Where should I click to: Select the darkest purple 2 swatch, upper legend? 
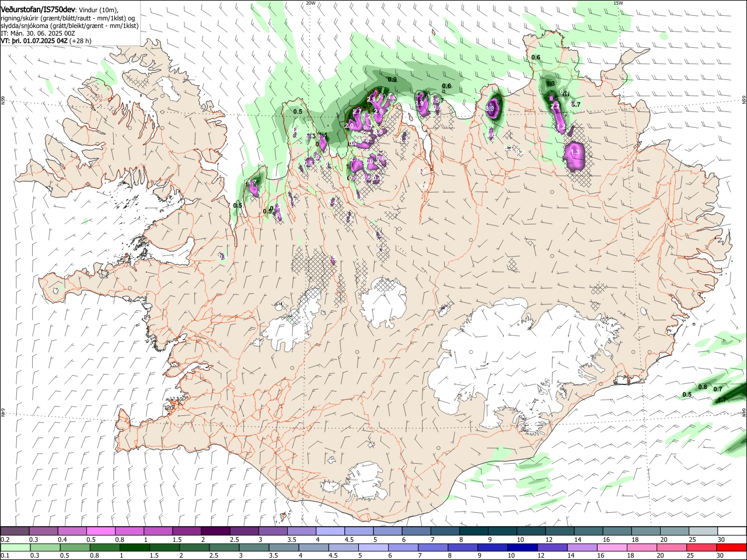(x=215, y=531)
